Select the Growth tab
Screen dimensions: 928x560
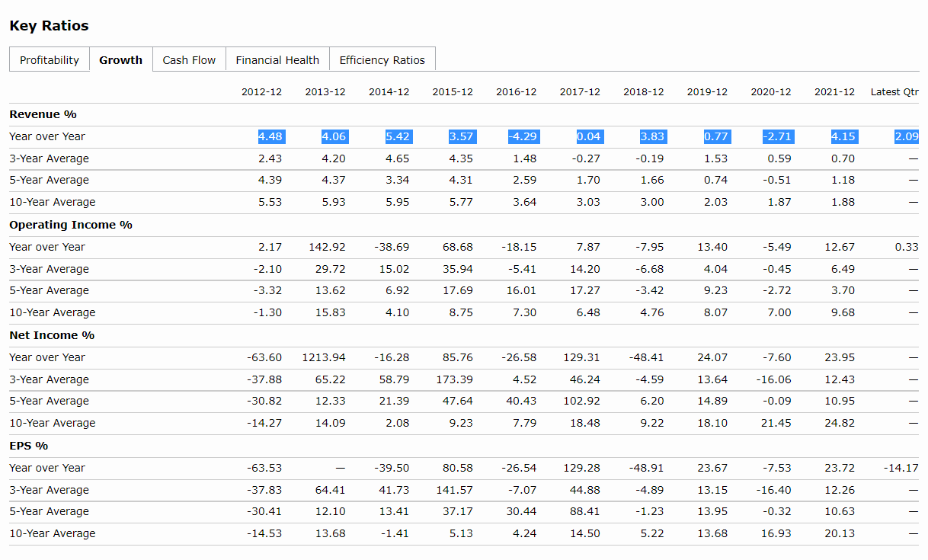pyautogui.click(x=120, y=60)
